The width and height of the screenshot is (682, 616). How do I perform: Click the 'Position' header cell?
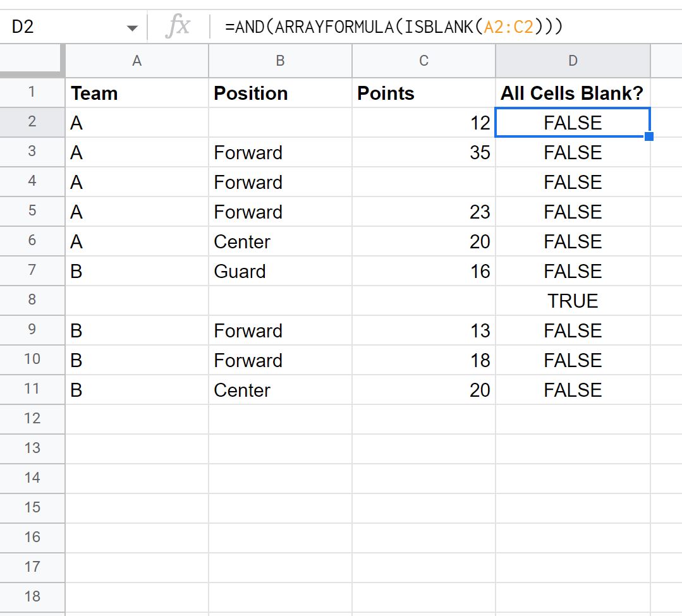click(x=280, y=93)
